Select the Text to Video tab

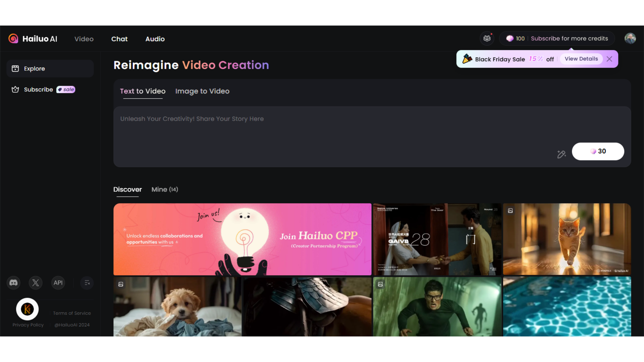(x=143, y=91)
